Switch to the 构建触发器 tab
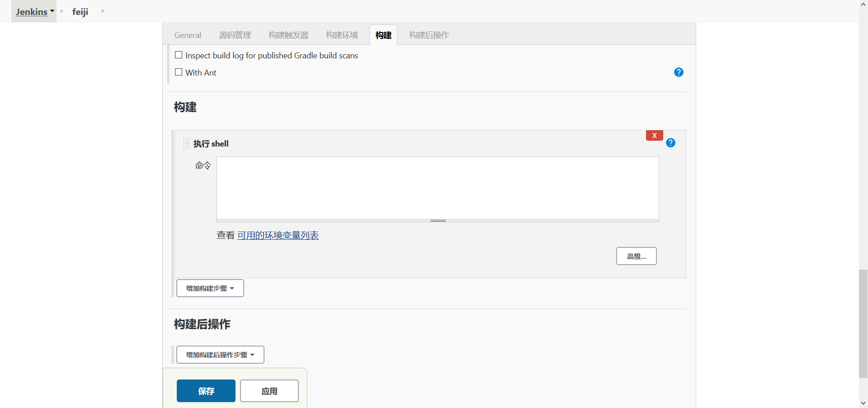Screen dimensions: 868x408 [x=288, y=35]
